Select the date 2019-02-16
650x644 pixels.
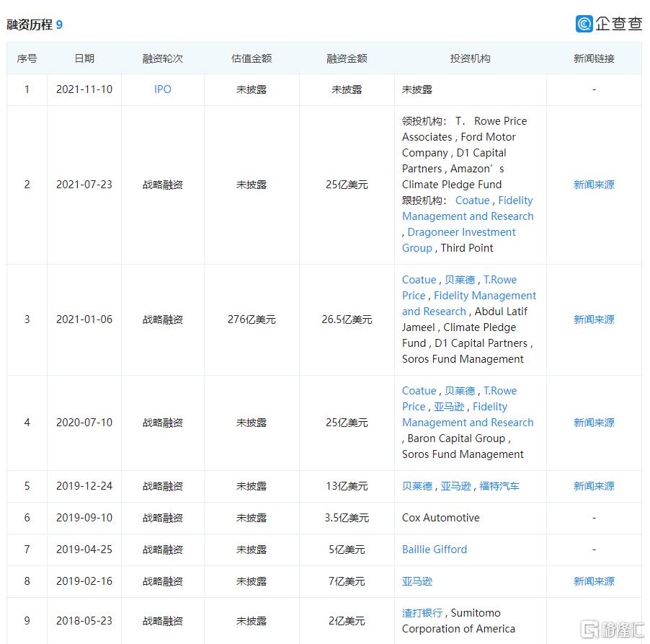(84, 581)
